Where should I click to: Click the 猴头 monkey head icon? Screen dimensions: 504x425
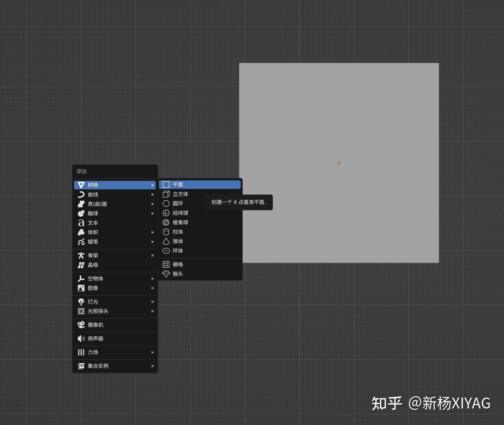point(166,274)
